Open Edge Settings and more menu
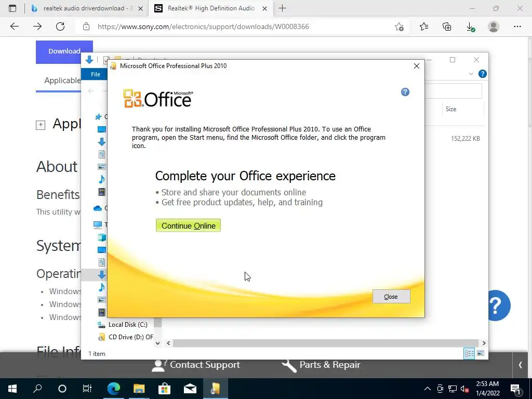532x399 pixels. click(x=517, y=26)
